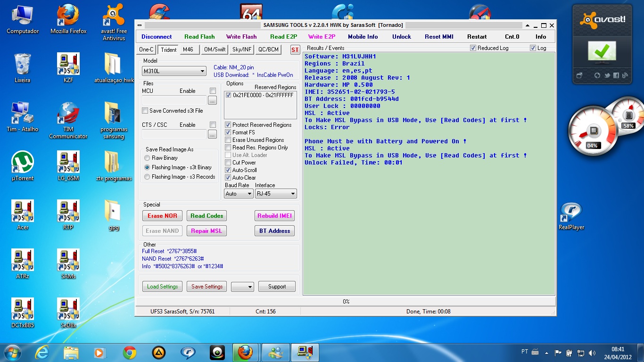The width and height of the screenshot is (644, 362).
Task: Click the 0% progress bar
Action: (346, 301)
